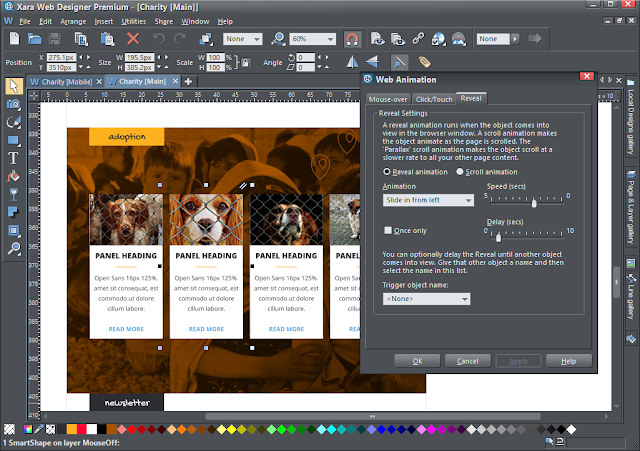The height and width of the screenshot is (451, 640).
Task: Click the horizontal canvas scrollbar
Action: coord(372,416)
